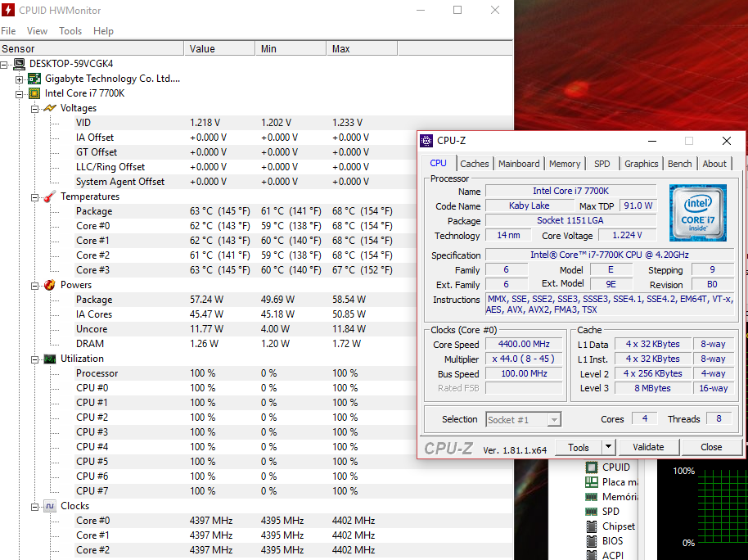Collapse the DESKTOP-59VCGK4 tree node
The image size is (748, 560).
tap(4, 64)
